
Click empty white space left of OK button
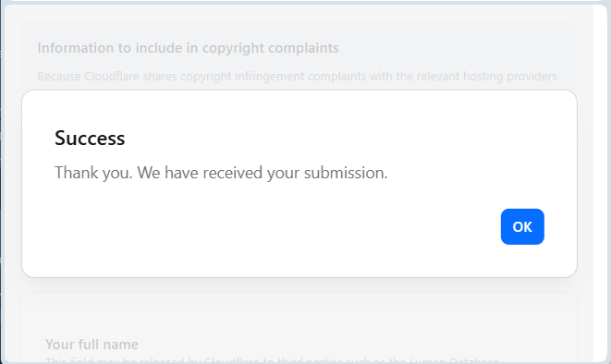273,226
